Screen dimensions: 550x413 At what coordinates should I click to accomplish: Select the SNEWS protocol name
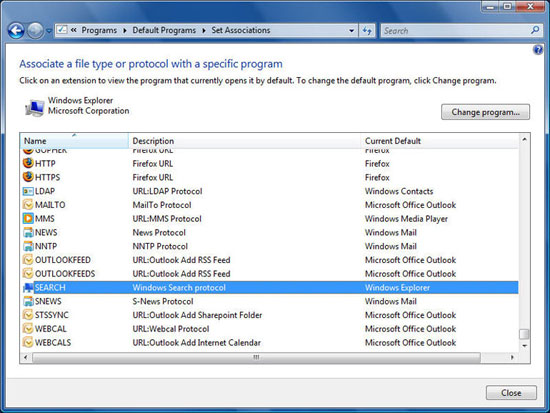pyautogui.click(x=48, y=301)
